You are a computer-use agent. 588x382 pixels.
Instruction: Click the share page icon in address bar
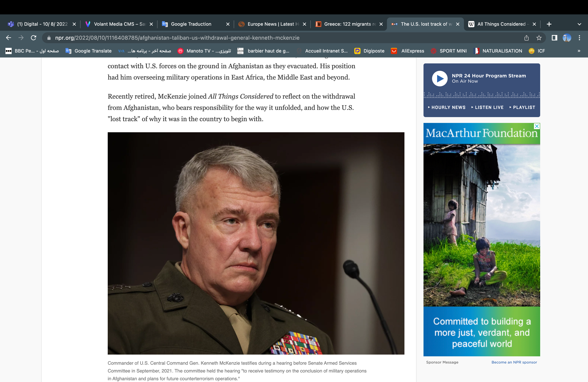pyautogui.click(x=527, y=38)
